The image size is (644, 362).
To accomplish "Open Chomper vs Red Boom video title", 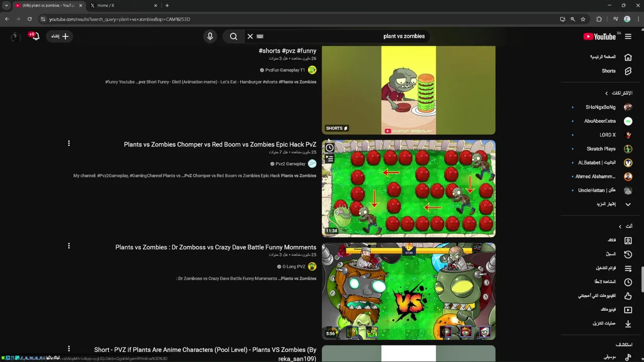I will tap(220, 144).
